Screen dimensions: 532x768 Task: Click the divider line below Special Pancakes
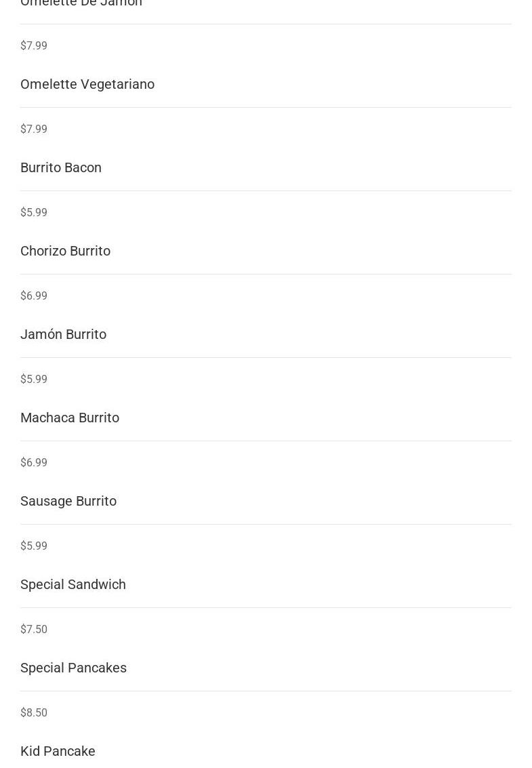266,691
